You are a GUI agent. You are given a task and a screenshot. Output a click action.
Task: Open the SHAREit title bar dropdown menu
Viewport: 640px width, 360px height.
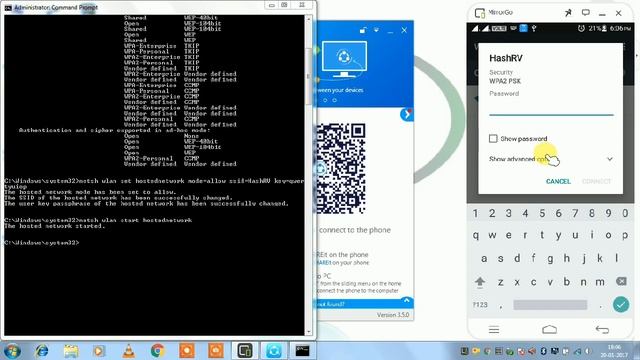[x=376, y=30]
